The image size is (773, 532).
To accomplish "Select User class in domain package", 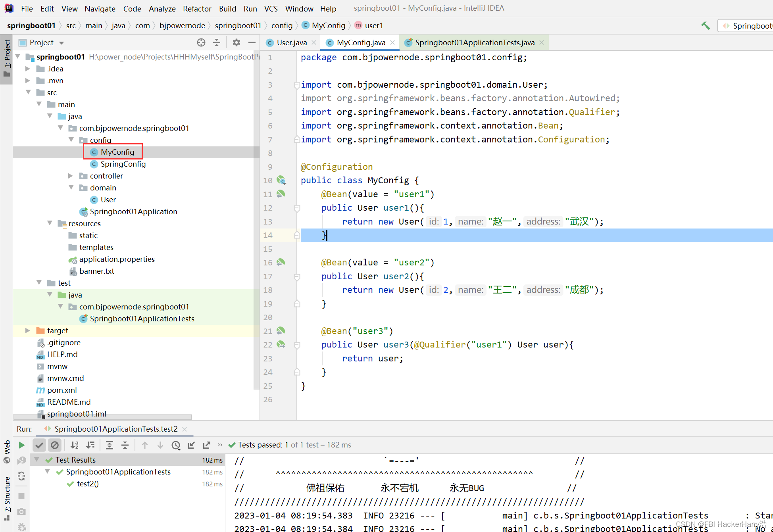I will (108, 200).
